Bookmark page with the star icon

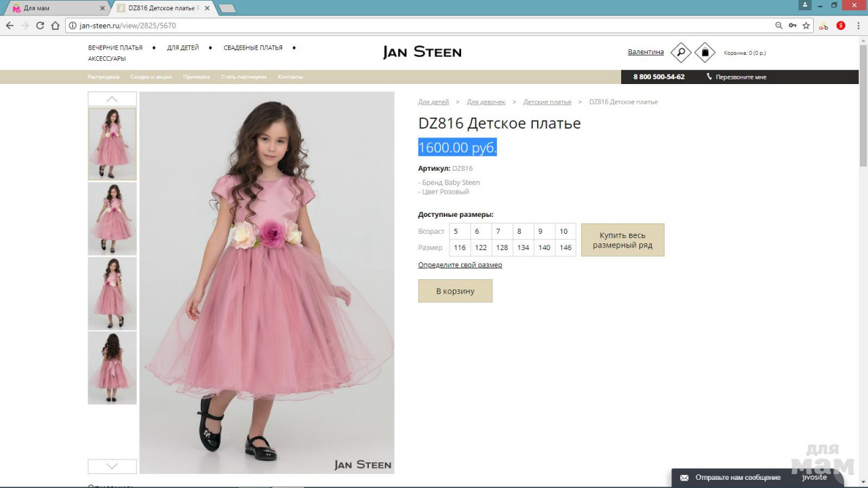[806, 26]
